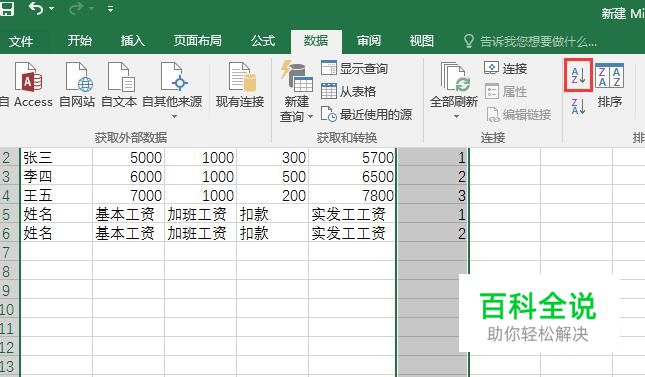Select 加班工资 value 1000 in row 2

pos(200,158)
